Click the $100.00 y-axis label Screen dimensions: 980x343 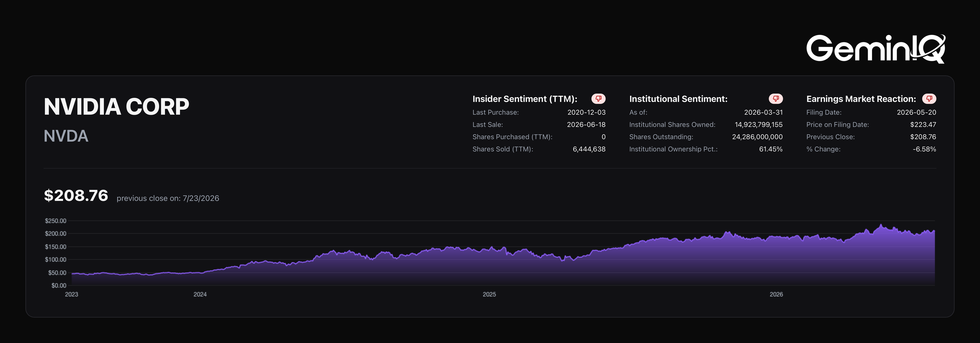coord(56,259)
